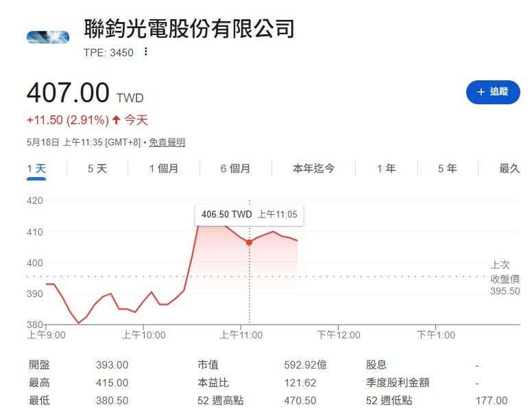Click the 上次收盤價 395.50 label
The height and width of the screenshot is (420, 532).
pyautogui.click(x=505, y=278)
